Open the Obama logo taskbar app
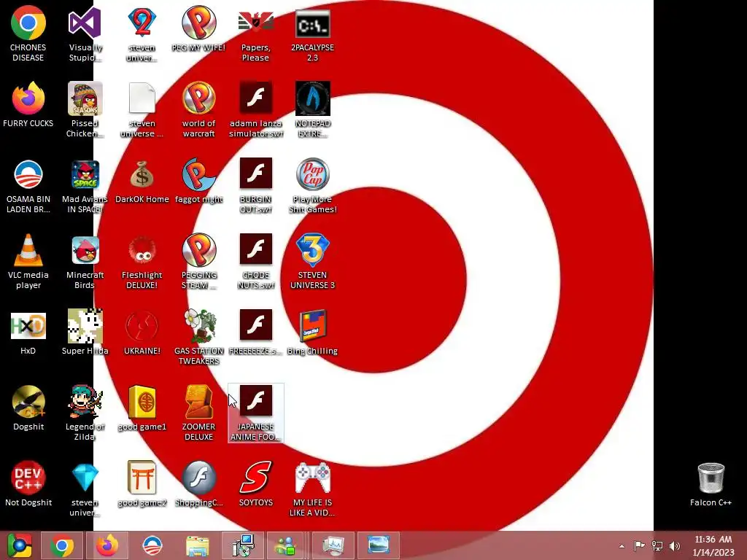 (x=152, y=545)
